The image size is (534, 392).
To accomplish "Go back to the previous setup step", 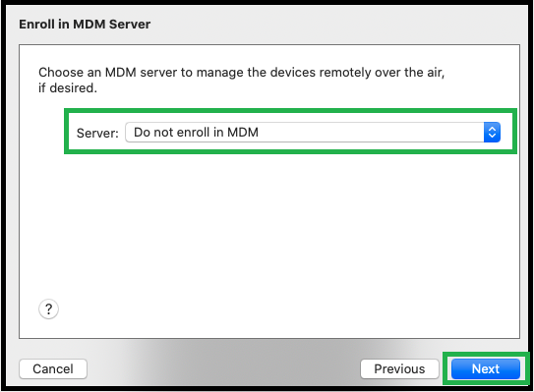I will click(x=399, y=368).
